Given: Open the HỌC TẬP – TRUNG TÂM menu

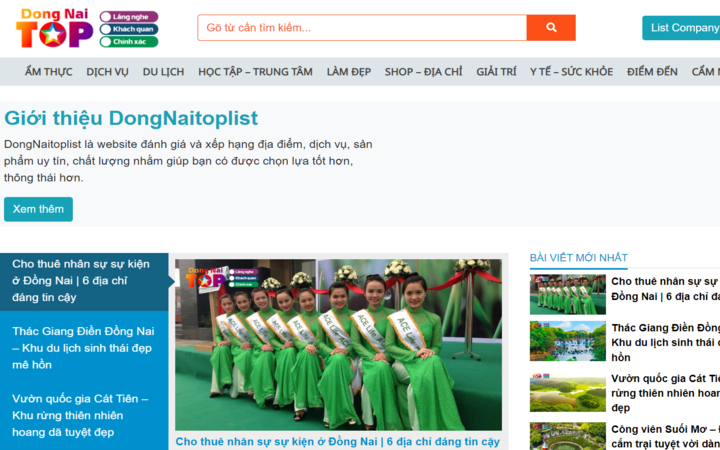Looking at the screenshot, I should click(255, 72).
